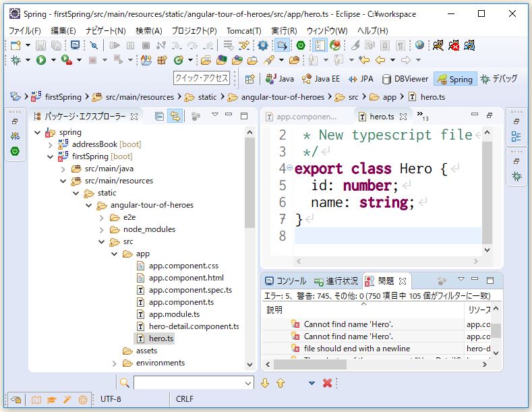Click the gear build icon in toolbar
The width and height of the screenshot is (532, 412).
tap(263, 45)
